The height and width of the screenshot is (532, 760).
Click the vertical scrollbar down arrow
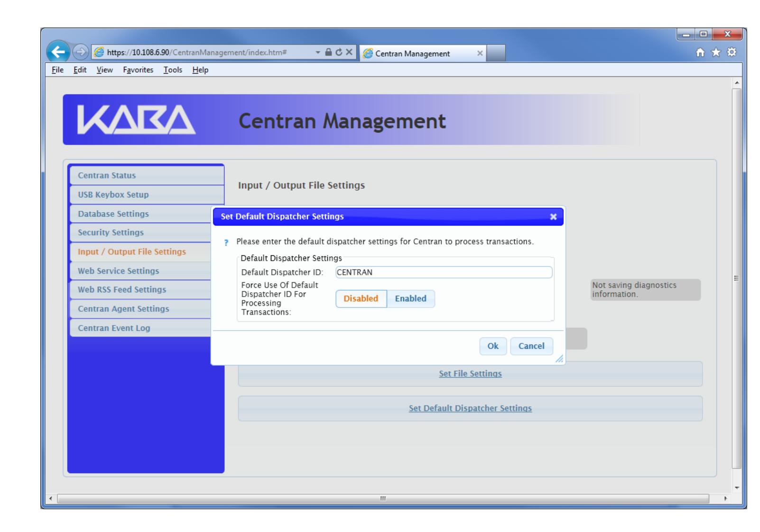click(x=737, y=487)
